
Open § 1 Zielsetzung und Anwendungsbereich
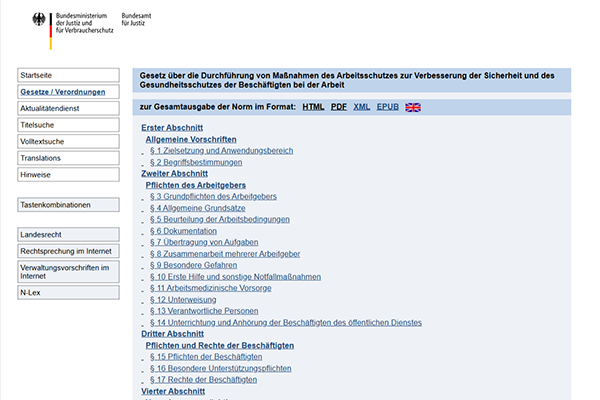221,150
